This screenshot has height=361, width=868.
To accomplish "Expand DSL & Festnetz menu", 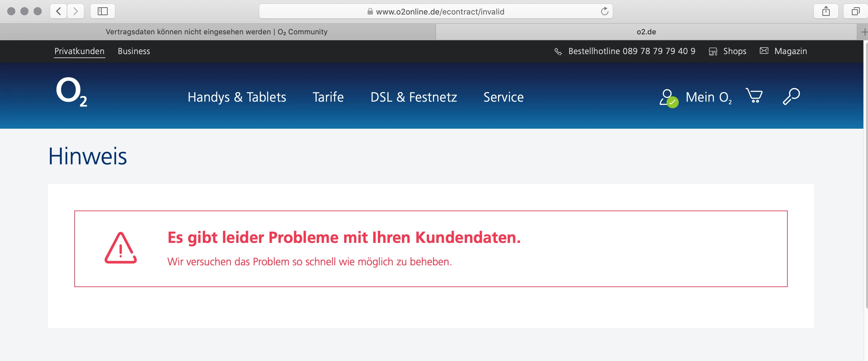I will click(x=414, y=97).
